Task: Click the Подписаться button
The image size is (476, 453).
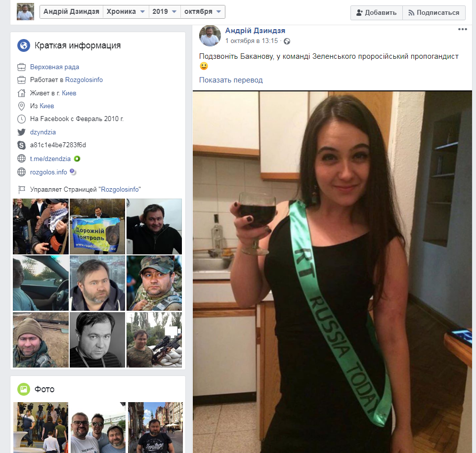Action: (x=433, y=13)
